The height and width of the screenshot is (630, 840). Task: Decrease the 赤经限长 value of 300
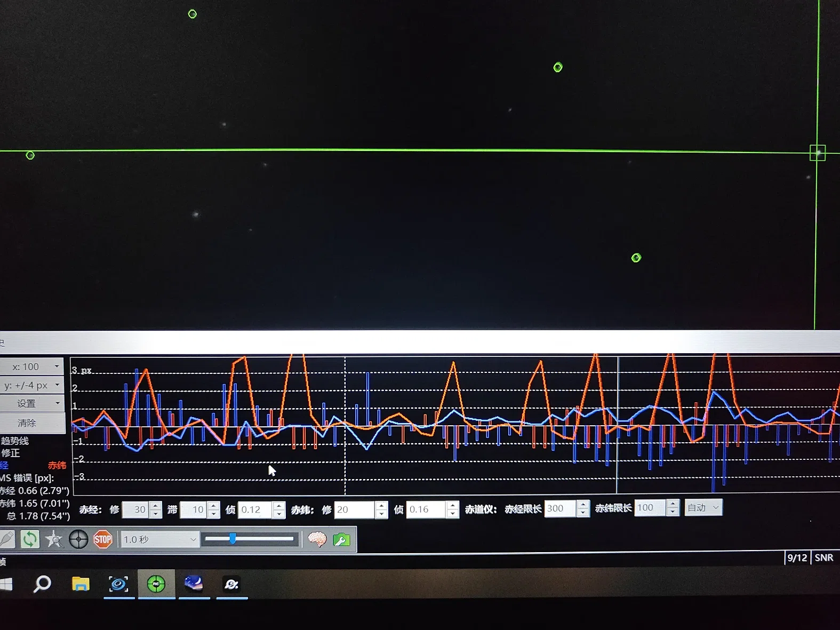coord(583,512)
